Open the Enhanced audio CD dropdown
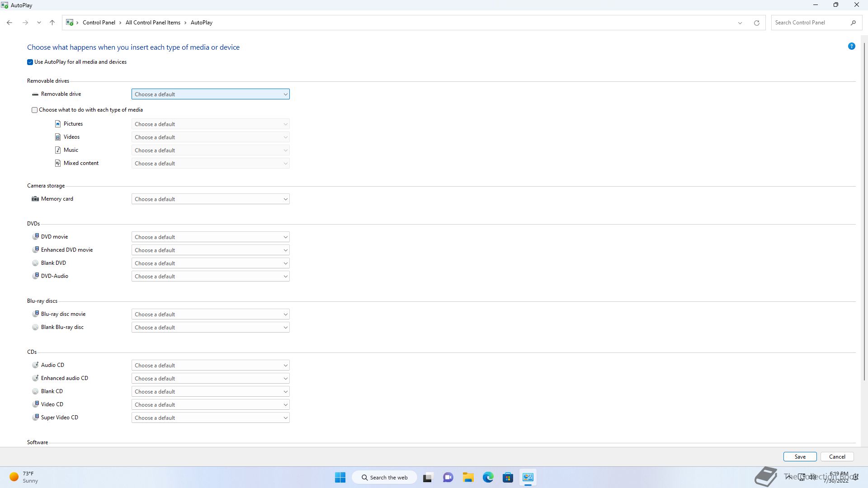This screenshot has height=488, width=868. point(210,379)
